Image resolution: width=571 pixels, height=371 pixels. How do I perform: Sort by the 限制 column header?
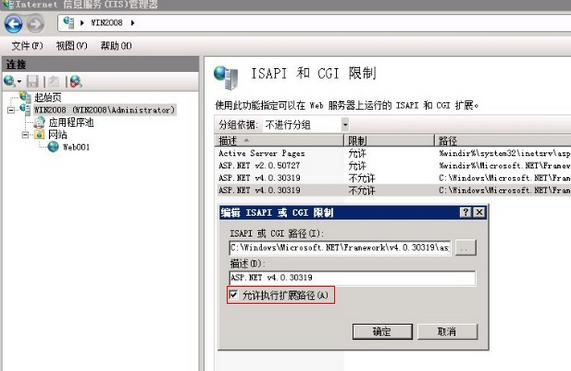389,140
